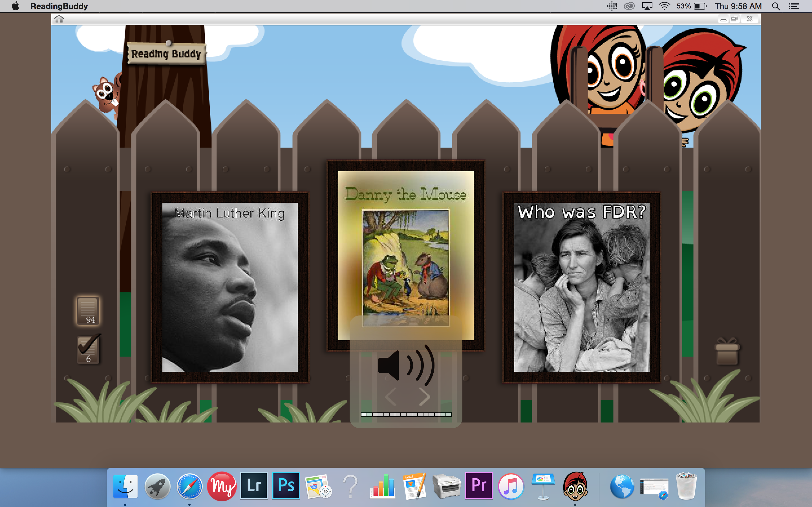
Task: Open the page counter icon showing 94
Action: click(x=88, y=310)
